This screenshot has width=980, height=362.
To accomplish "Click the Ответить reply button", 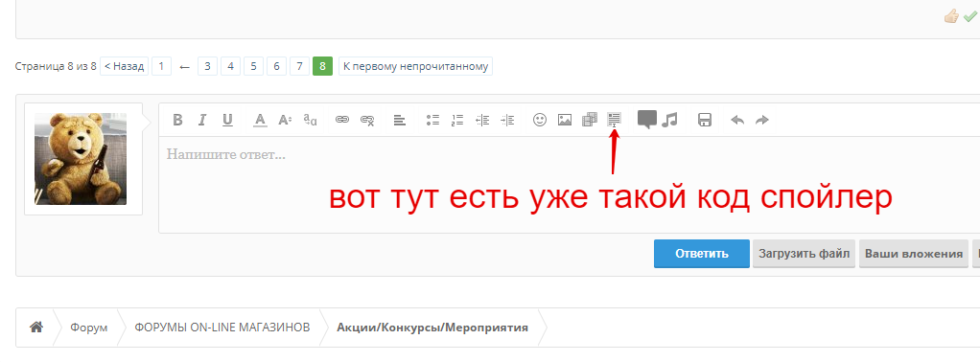I will coord(702,254).
